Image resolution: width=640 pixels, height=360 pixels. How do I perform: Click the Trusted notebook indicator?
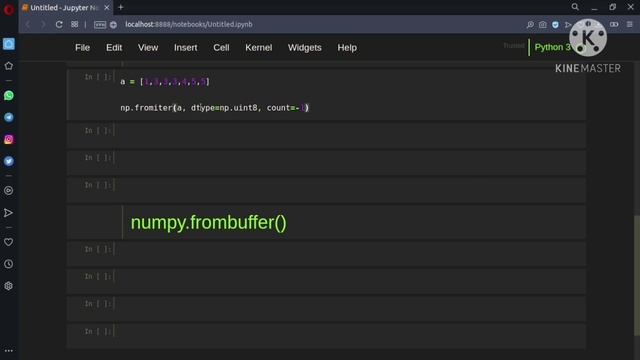[x=513, y=46]
